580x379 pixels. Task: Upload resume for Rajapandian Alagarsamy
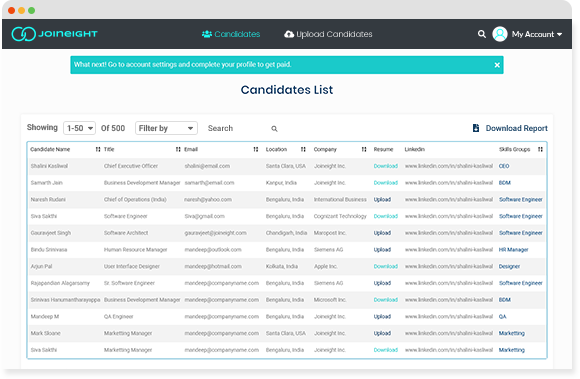(382, 283)
